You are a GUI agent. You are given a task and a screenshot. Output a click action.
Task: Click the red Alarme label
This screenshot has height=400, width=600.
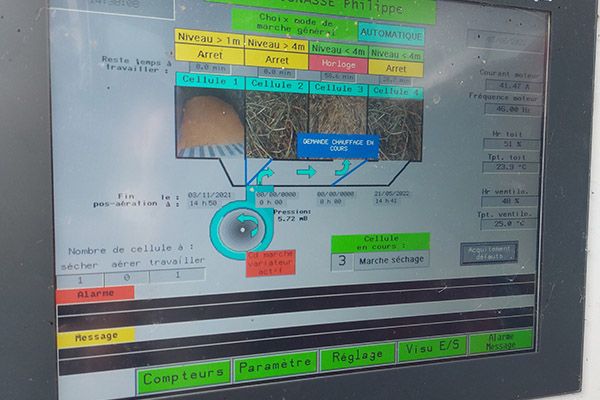[x=94, y=294]
